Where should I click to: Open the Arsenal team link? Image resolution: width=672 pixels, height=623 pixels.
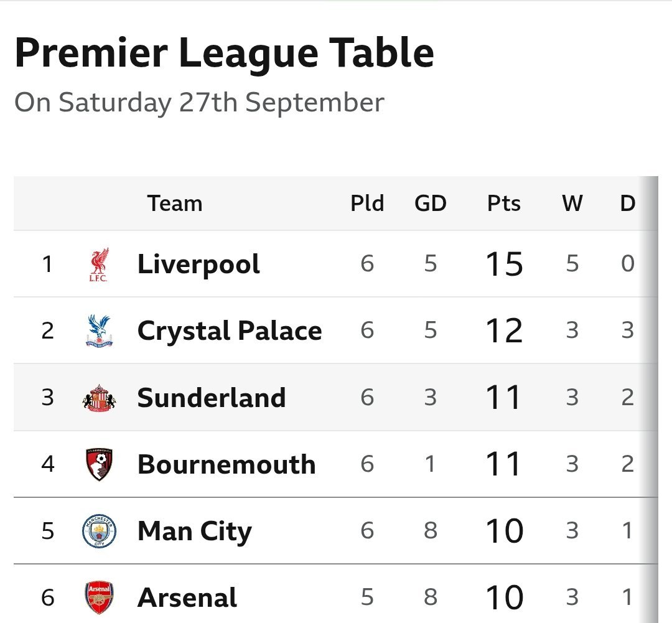tap(187, 597)
